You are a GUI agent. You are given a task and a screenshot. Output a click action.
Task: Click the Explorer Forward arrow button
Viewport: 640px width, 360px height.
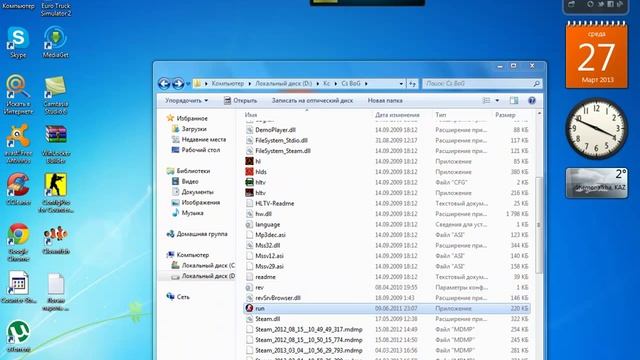tap(178, 84)
